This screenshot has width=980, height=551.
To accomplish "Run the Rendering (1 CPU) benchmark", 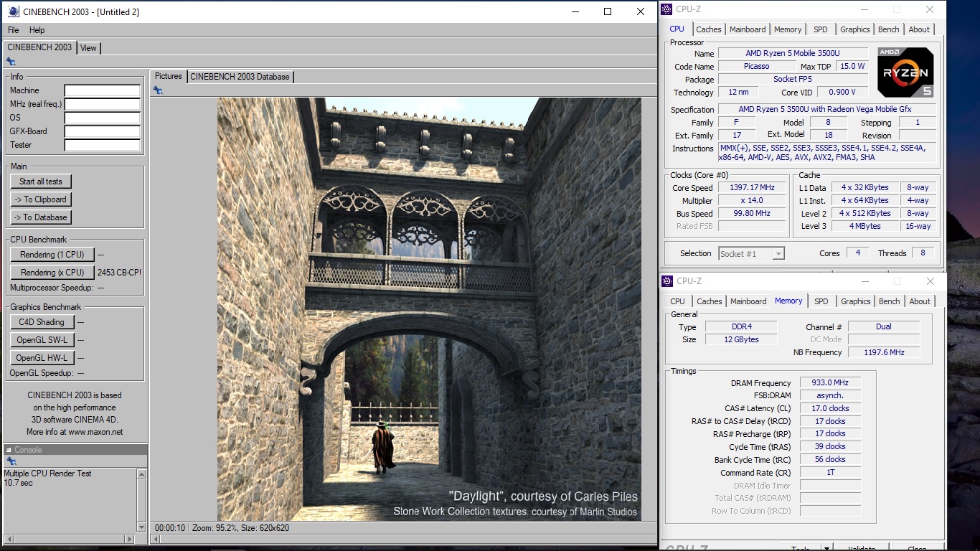I will [x=52, y=255].
